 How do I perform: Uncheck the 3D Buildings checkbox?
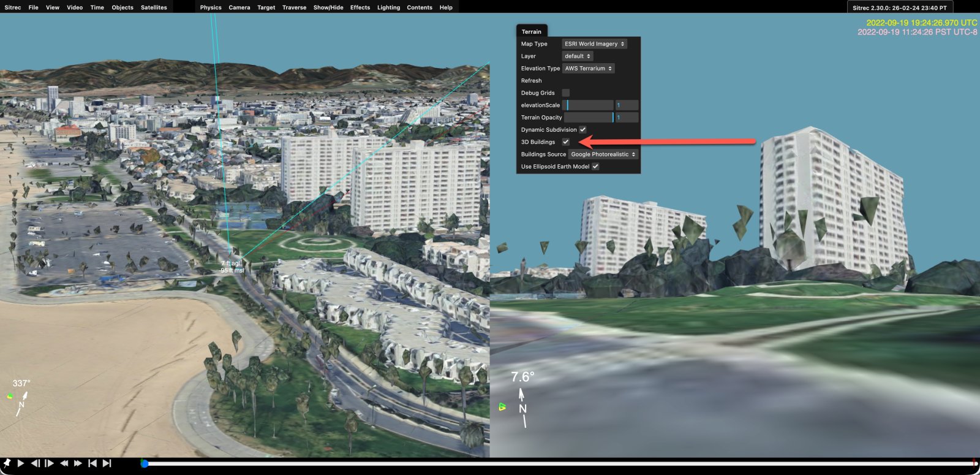(x=566, y=142)
